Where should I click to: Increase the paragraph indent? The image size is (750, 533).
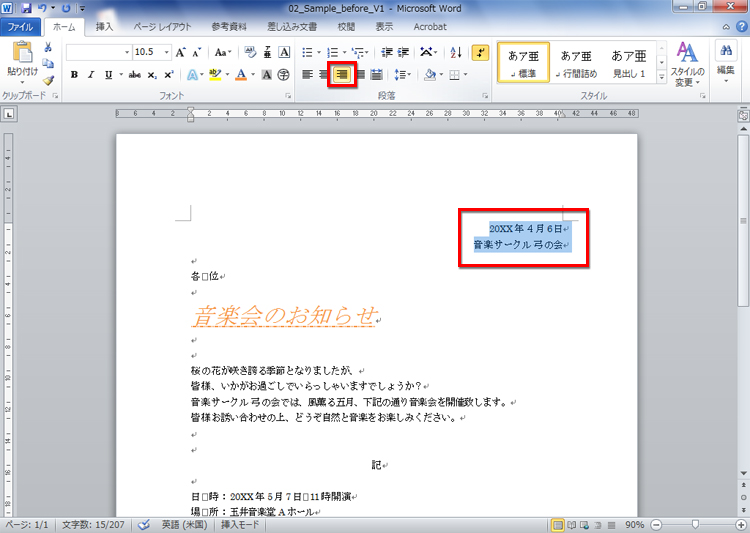403,52
